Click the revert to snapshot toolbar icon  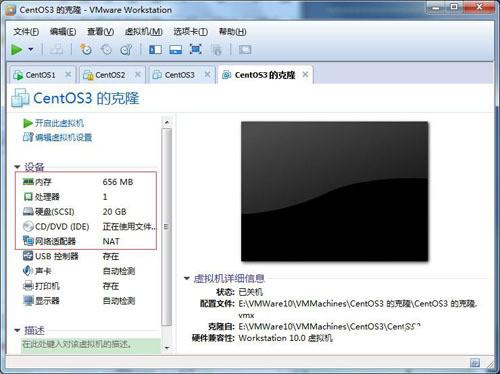point(106,50)
